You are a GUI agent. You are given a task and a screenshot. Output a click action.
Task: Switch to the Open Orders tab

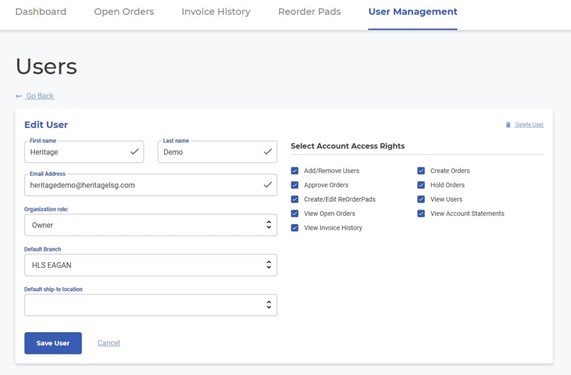(x=124, y=12)
